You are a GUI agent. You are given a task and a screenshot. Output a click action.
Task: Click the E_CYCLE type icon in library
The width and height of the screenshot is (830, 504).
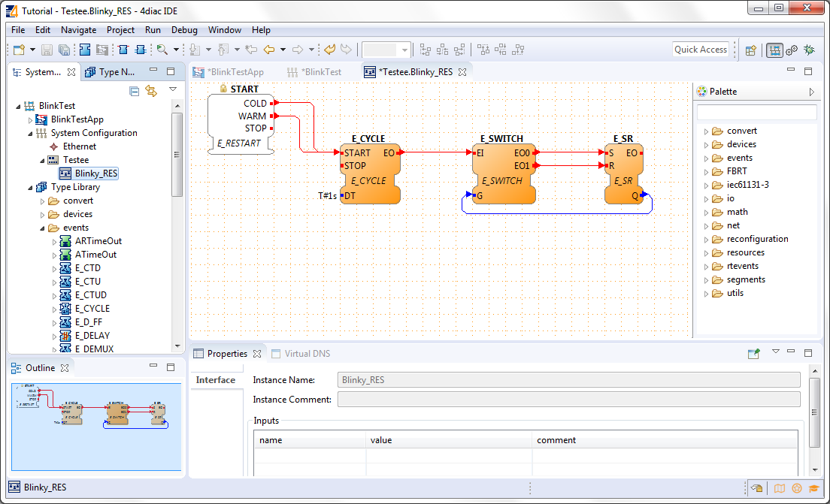pos(65,309)
